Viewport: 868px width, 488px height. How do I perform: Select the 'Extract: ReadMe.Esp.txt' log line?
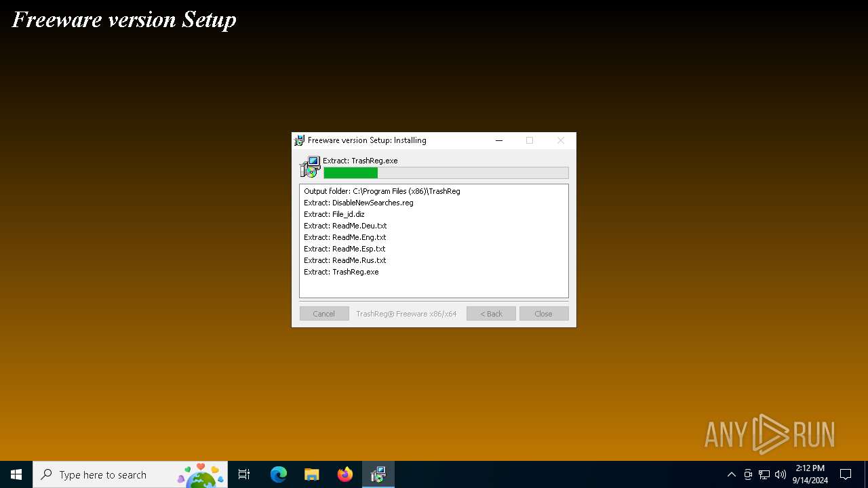coord(344,249)
